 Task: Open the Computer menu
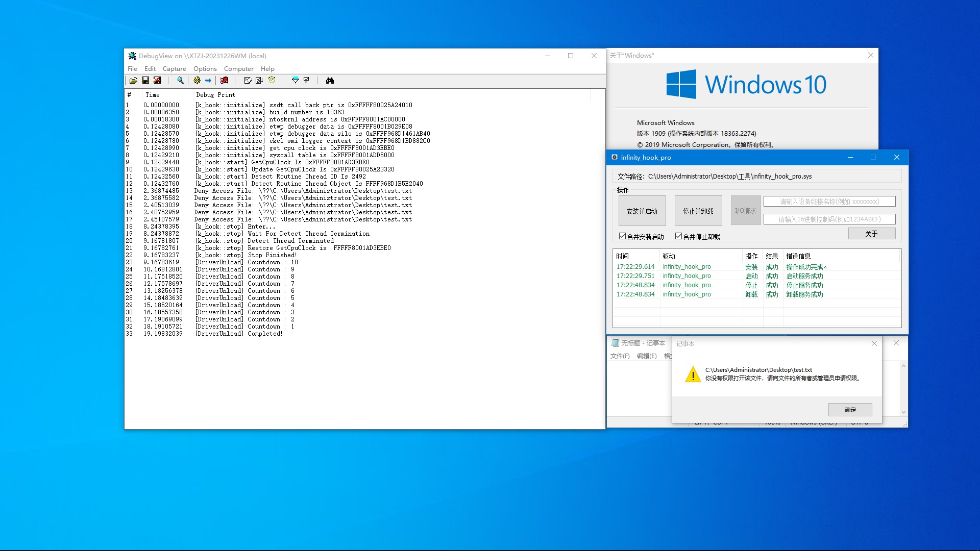[x=238, y=69]
